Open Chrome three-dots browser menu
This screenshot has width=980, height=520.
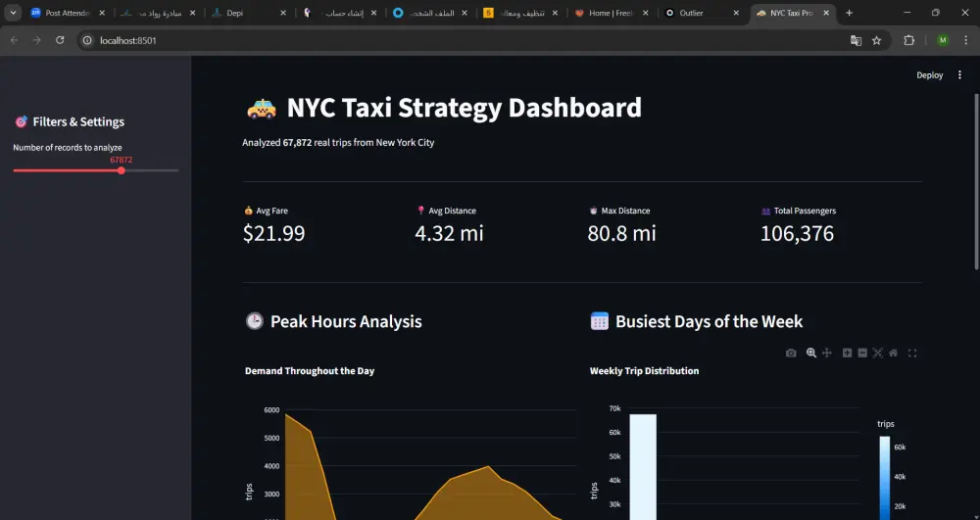click(x=966, y=40)
